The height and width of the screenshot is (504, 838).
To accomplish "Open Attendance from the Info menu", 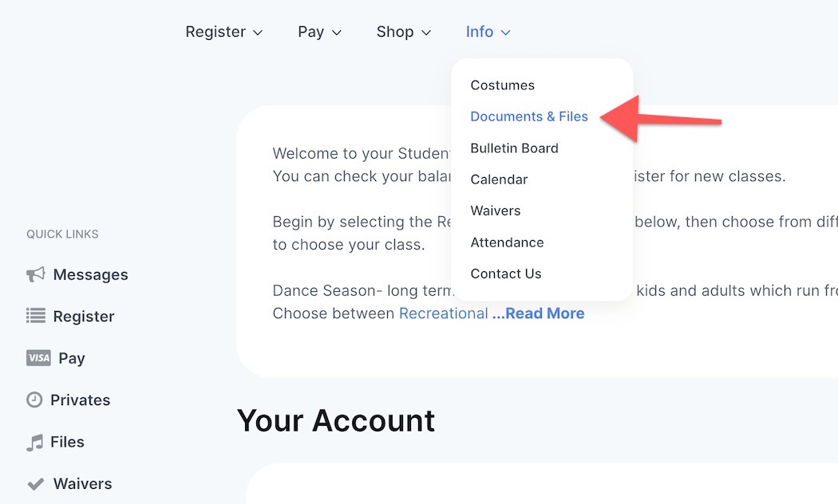I will tap(507, 242).
